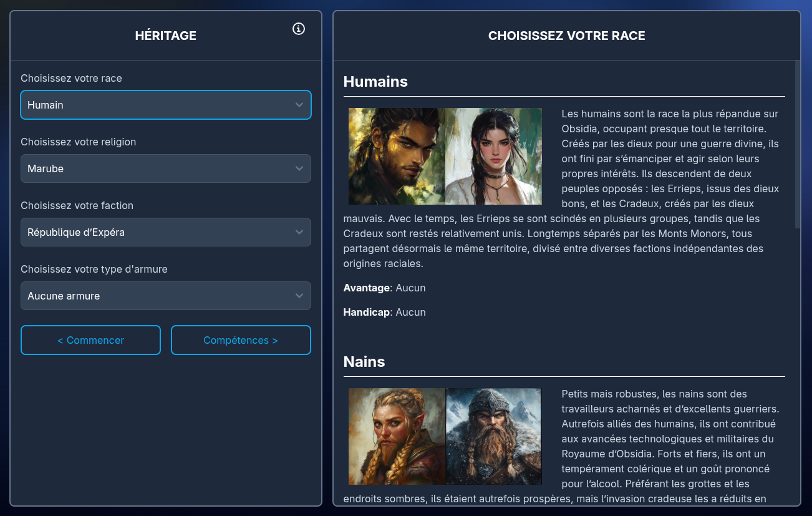Screen dimensions: 812x516
Task: Proceed to Compétences step
Action: (x=241, y=340)
